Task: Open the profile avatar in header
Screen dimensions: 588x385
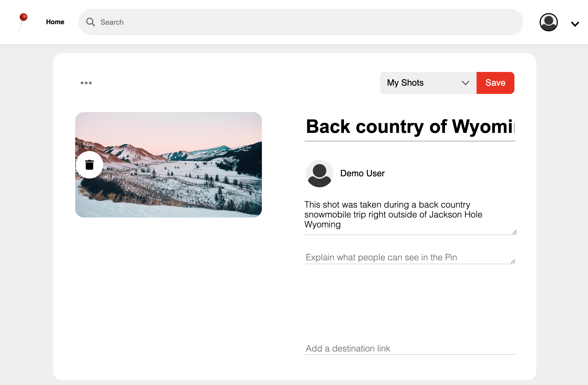Action: coord(548,22)
